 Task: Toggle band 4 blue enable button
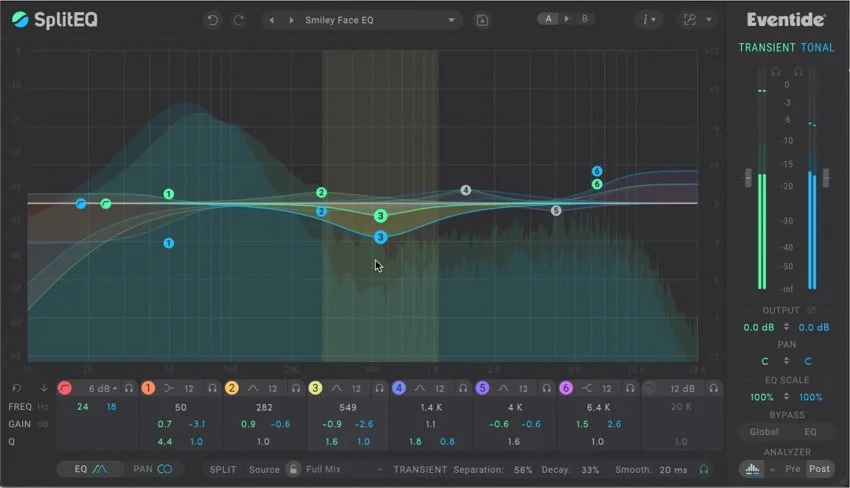(399, 388)
